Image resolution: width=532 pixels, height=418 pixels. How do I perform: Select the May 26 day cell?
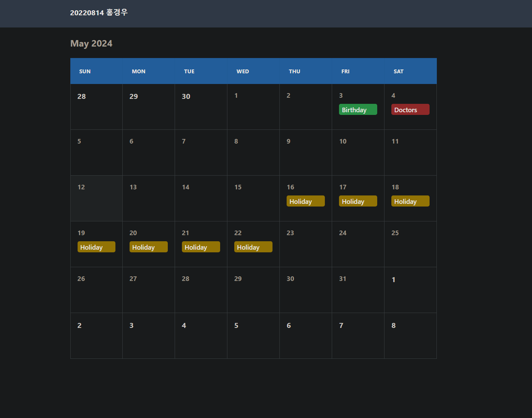(96, 290)
